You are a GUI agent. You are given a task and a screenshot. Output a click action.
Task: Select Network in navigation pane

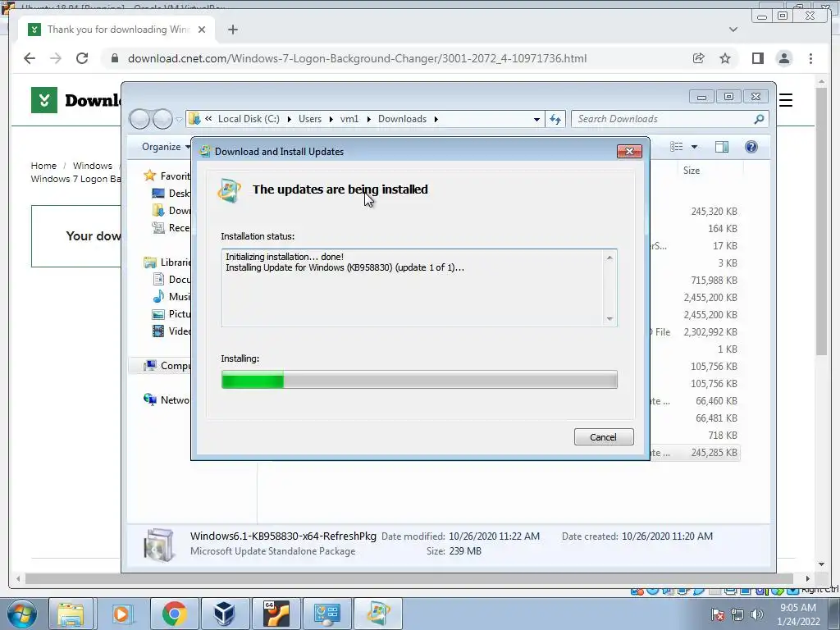[167, 399]
